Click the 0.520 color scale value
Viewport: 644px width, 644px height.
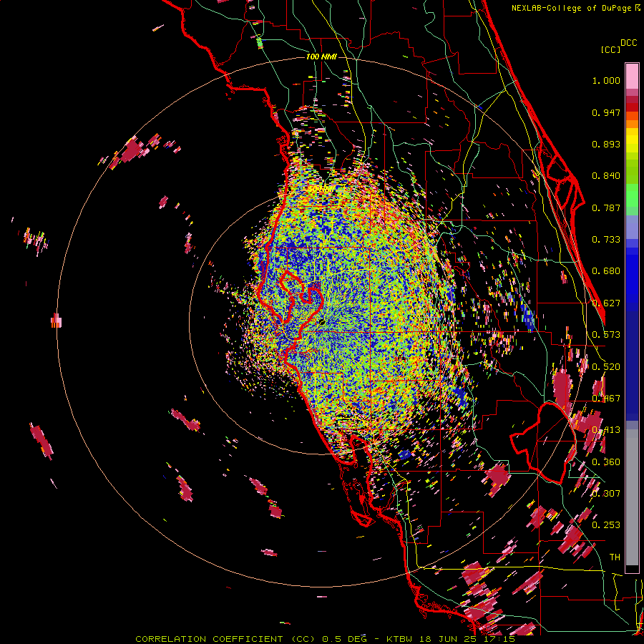pyautogui.click(x=606, y=367)
